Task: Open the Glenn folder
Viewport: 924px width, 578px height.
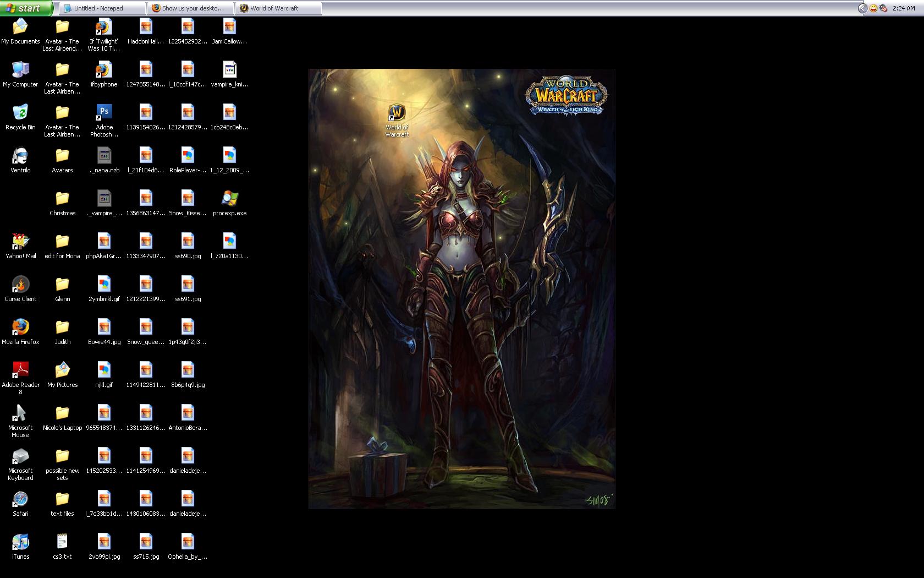Action: (x=62, y=289)
